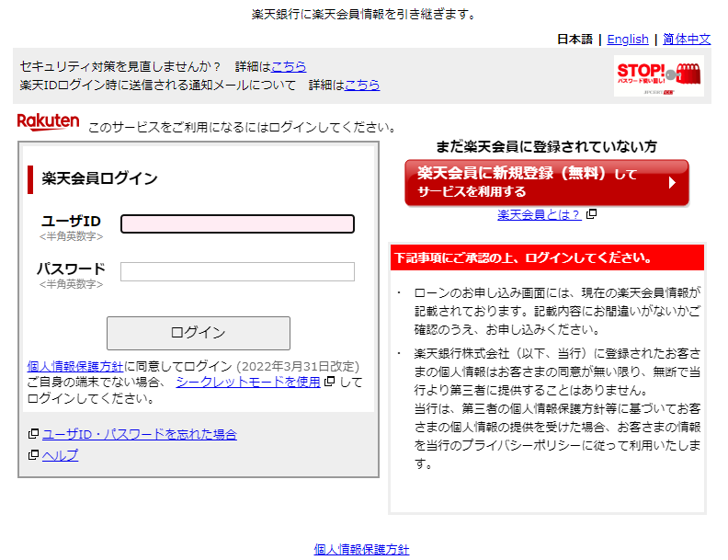This screenshot has height=560, width=728.
Task: Switch language to English
Action: pos(628,39)
